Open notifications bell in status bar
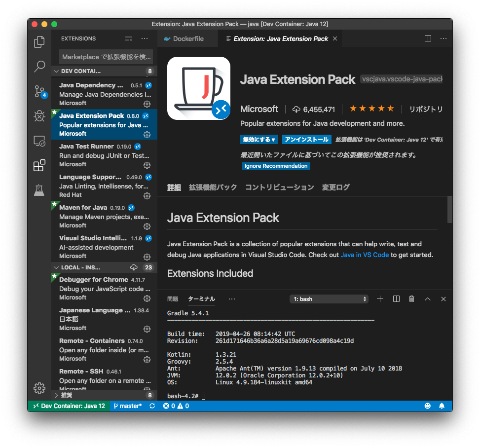The image size is (480, 448). [442, 406]
